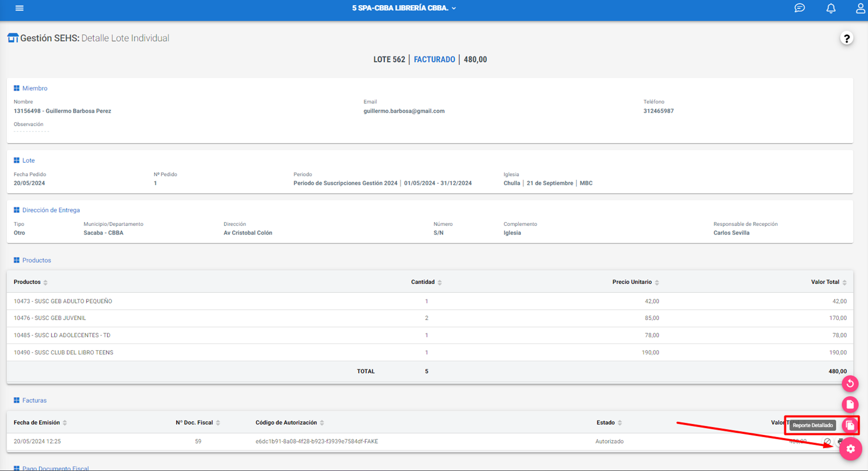The height and width of the screenshot is (471, 868).
Task: Click unit price 190,00
Action: (x=650, y=353)
